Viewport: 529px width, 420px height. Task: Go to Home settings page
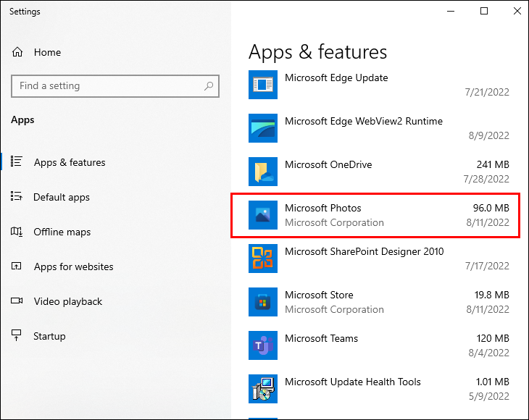click(x=47, y=52)
